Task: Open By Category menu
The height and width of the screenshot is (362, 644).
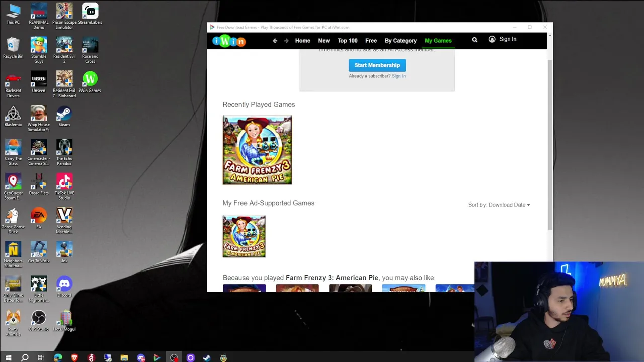Action: click(x=400, y=41)
